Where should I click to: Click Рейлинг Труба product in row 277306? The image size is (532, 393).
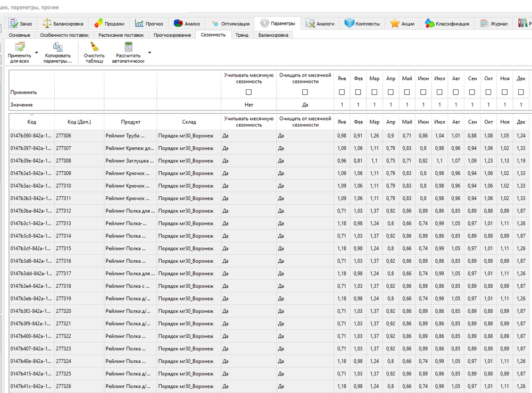(130, 136)
